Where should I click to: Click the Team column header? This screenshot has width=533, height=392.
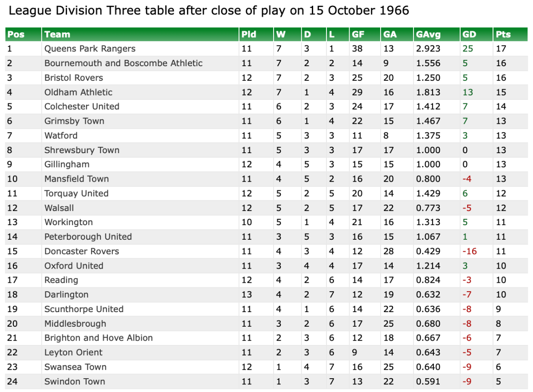pyautogui.click(x=57, y=34)
